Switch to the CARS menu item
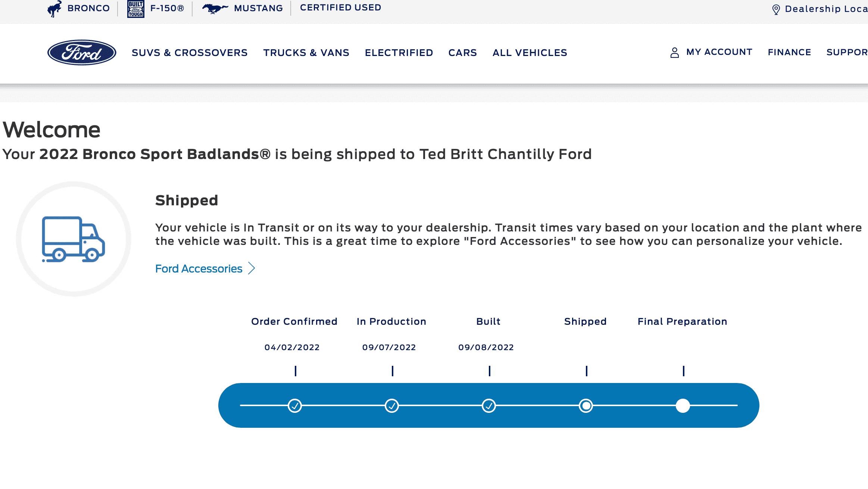 click(x=462, y=53)
